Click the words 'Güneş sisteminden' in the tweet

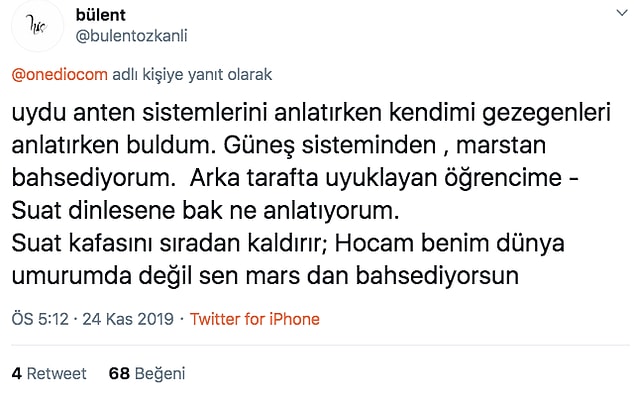(330, 146)
